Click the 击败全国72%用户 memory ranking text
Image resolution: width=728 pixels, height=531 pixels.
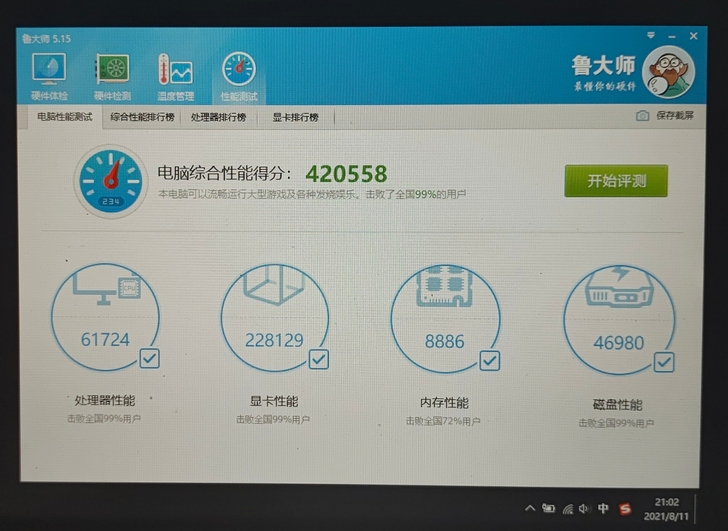tap(443, 421)
